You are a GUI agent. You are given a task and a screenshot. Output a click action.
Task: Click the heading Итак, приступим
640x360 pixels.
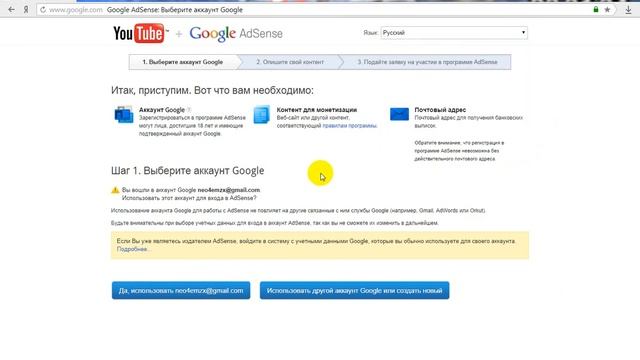(212, 90)
